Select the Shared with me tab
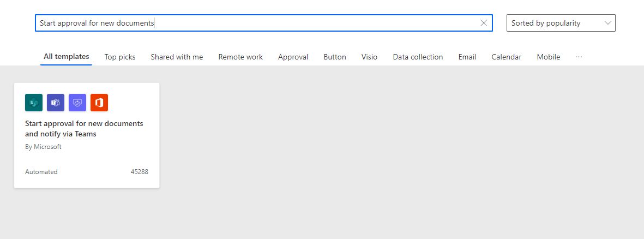The image size is (644, 239). coord(177,57)
